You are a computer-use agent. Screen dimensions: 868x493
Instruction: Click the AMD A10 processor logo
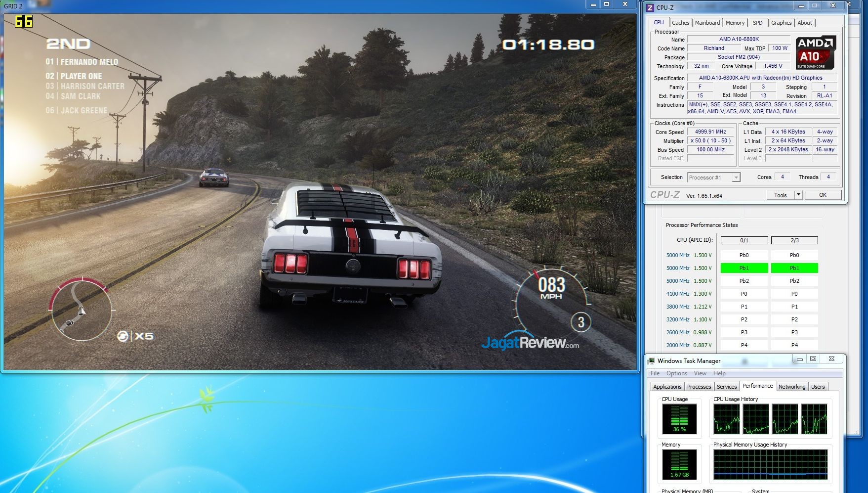coord(815,52)
